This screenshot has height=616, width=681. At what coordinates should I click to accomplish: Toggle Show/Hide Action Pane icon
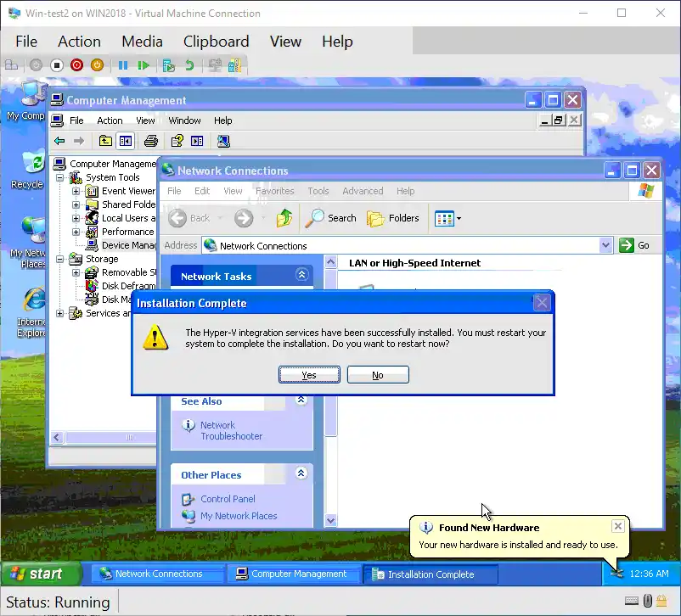point(197,141)
